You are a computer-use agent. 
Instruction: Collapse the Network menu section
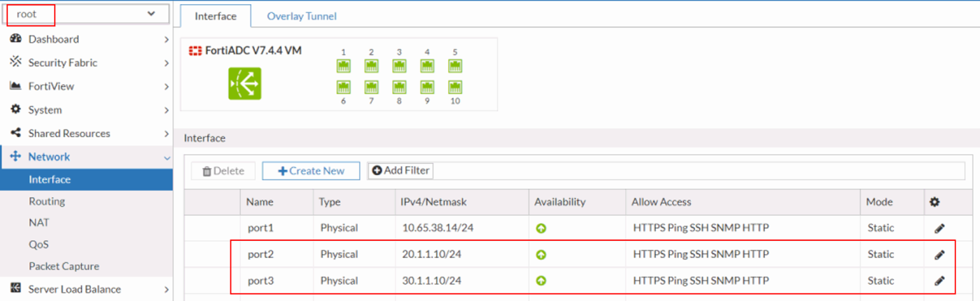[x=86, y=157]
